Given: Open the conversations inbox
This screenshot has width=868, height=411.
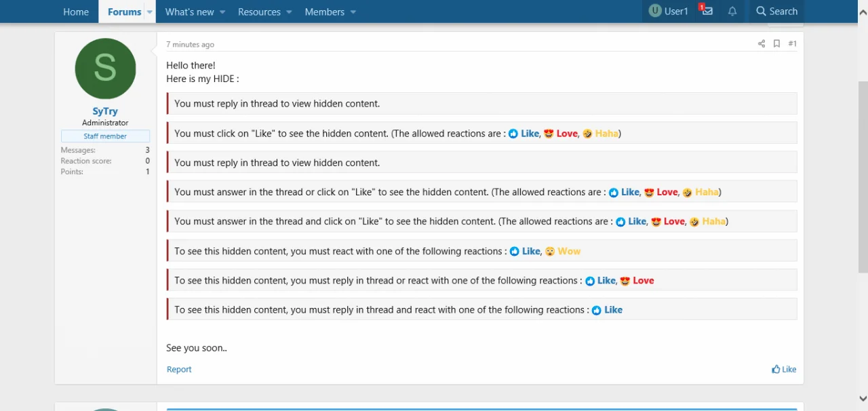Looking at the screenshot, I should [706, 11].
